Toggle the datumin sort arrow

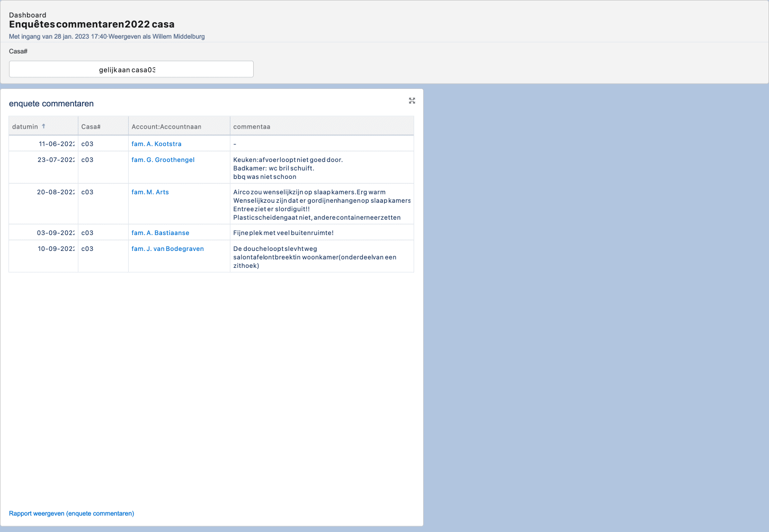[x=43, y=126]
